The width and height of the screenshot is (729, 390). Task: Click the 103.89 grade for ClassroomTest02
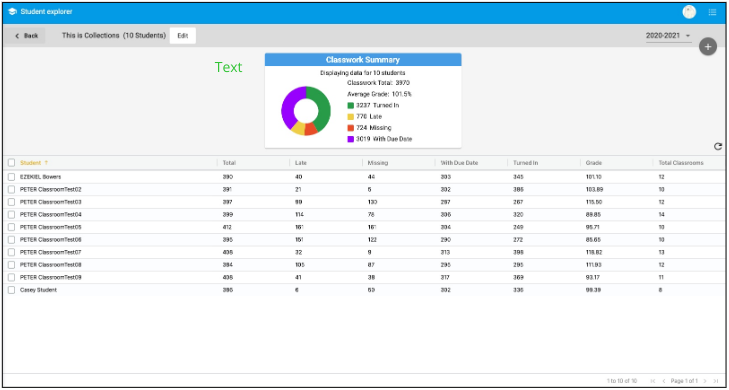point(594,190)
